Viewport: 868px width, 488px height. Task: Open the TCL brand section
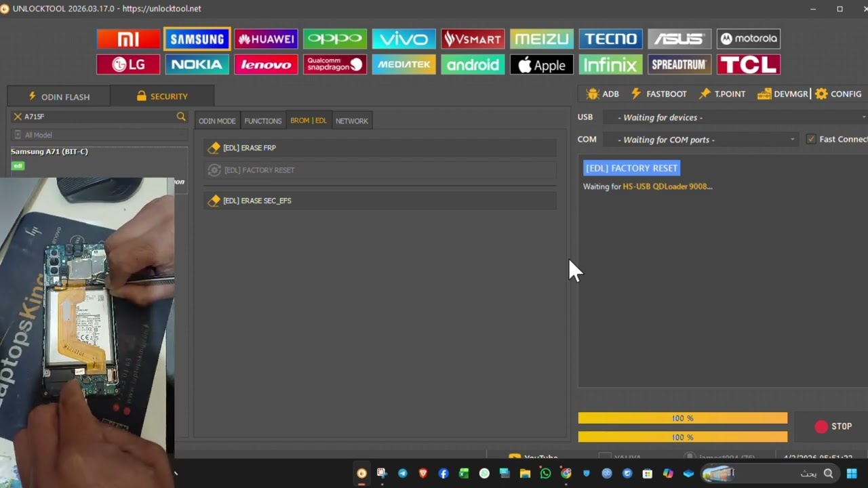[x=748, y=64]
